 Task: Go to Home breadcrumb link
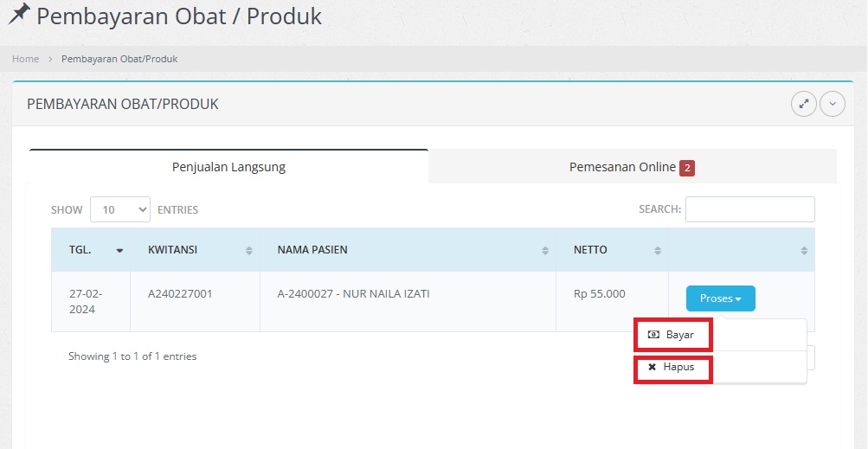coord(25,59)
